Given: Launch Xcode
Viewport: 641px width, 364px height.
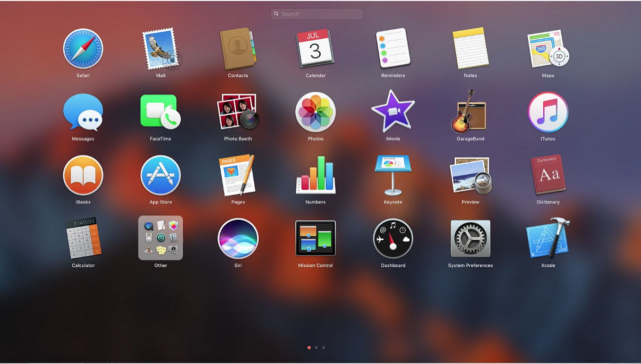Looking at the screenshot, I should [x=548, y=238].
